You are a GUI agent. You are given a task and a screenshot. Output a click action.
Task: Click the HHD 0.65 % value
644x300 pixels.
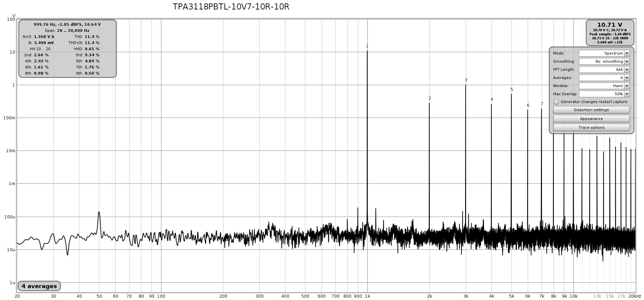click(92, 49)
